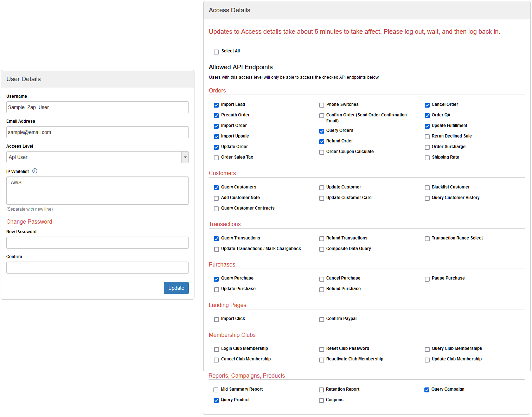Check Login Club Membership option
This screenshot has width=532, height=417.
pos(216,349)
